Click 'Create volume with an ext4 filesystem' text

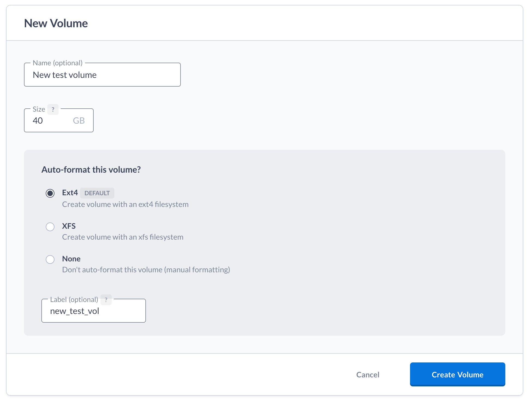point(125,204)
